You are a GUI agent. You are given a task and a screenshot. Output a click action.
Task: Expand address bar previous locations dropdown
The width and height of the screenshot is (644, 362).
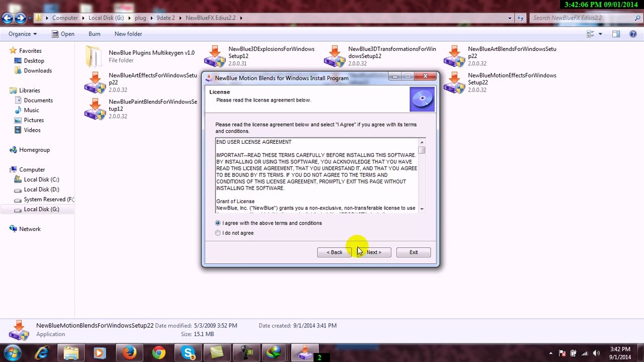pos(510,18)
